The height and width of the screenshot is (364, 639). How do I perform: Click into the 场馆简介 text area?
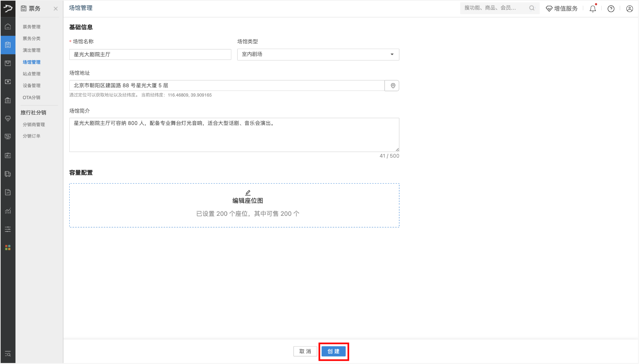click(x=234, y=135)
